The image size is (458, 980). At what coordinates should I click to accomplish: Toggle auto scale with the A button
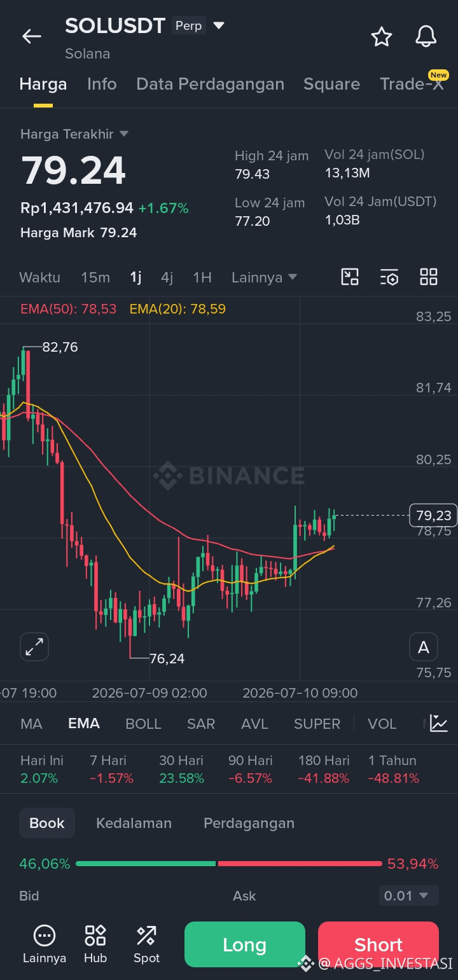pos(424,647)
